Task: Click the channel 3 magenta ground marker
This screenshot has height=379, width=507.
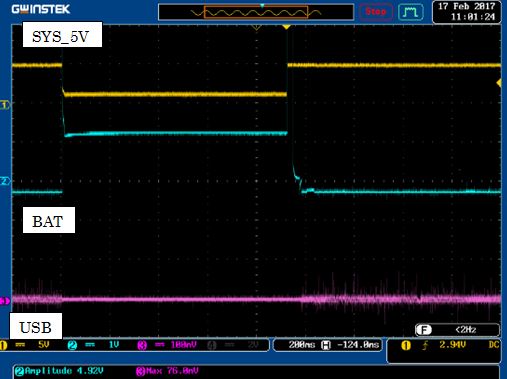Action: click(5, 301)
